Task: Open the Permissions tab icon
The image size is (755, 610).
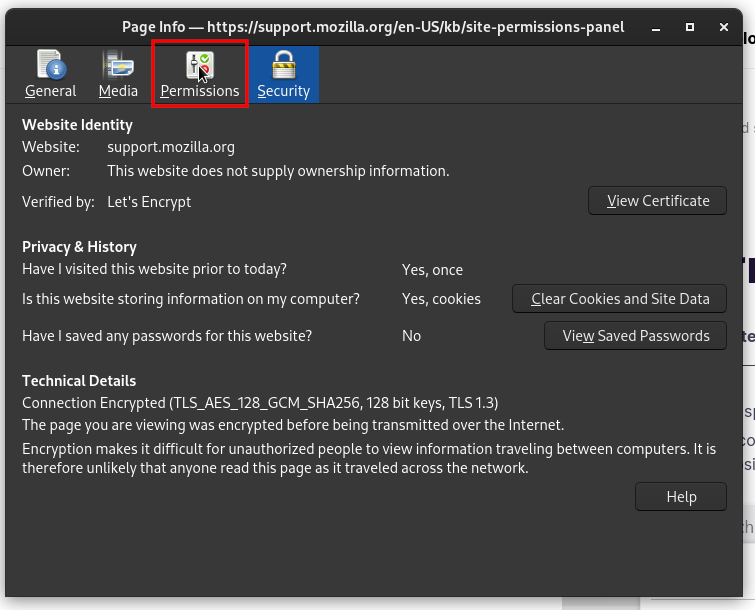Action: tap(200, 65)
